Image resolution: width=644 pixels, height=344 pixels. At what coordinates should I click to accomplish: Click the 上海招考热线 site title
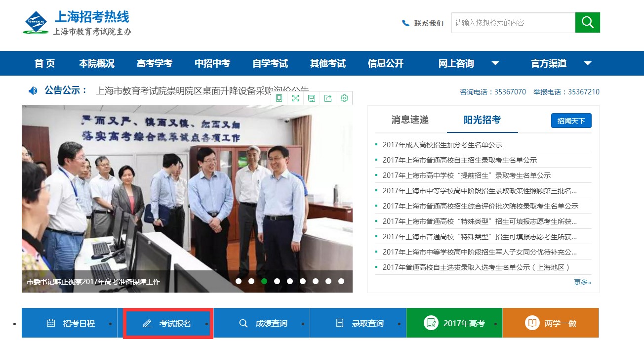coord(91,17)
